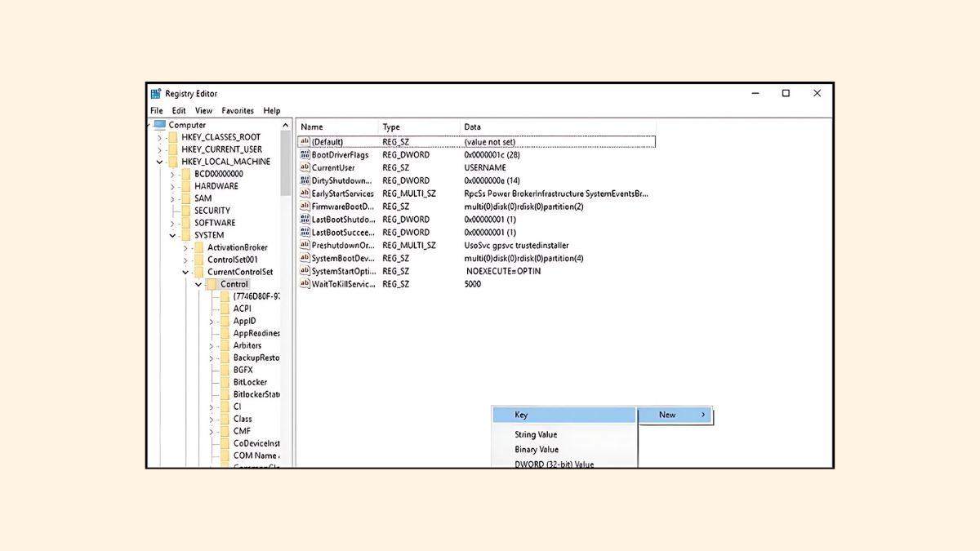980x551 pixels.
Task: Open the Favorites menu
Action: (x=238, y=111)
